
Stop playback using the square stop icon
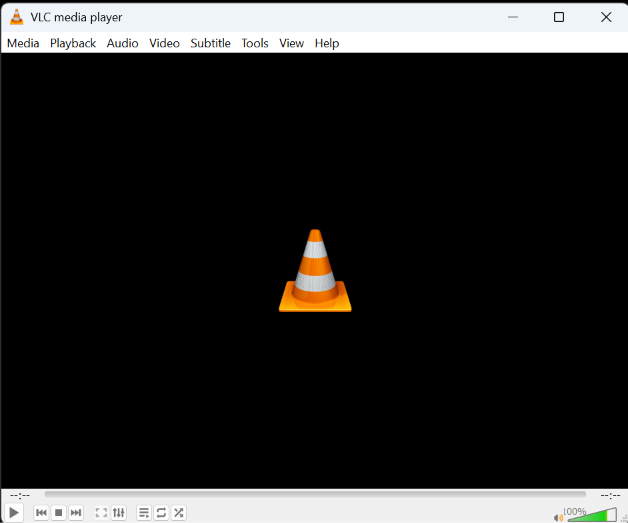[58, 513]
